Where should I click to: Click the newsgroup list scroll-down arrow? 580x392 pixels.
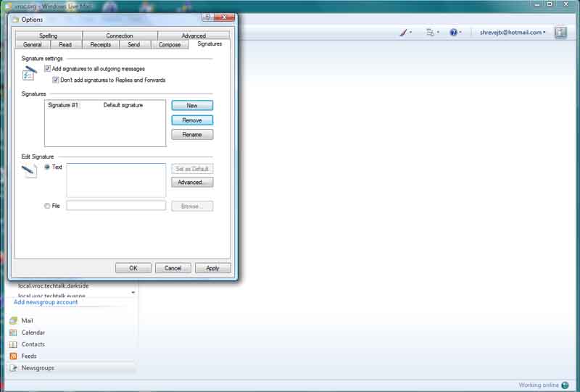133,293
